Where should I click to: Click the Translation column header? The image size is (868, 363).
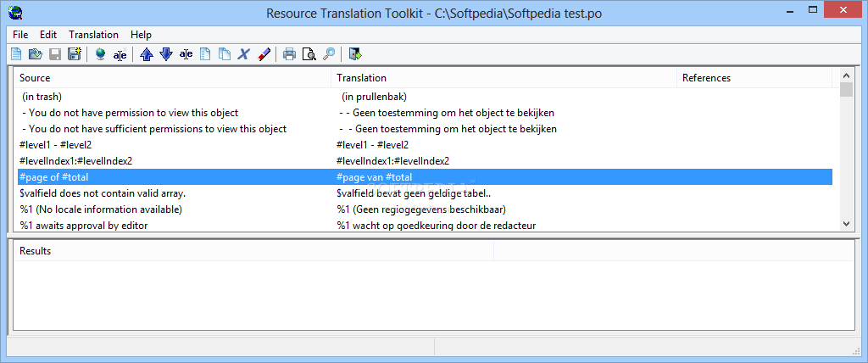pos(504,78)
